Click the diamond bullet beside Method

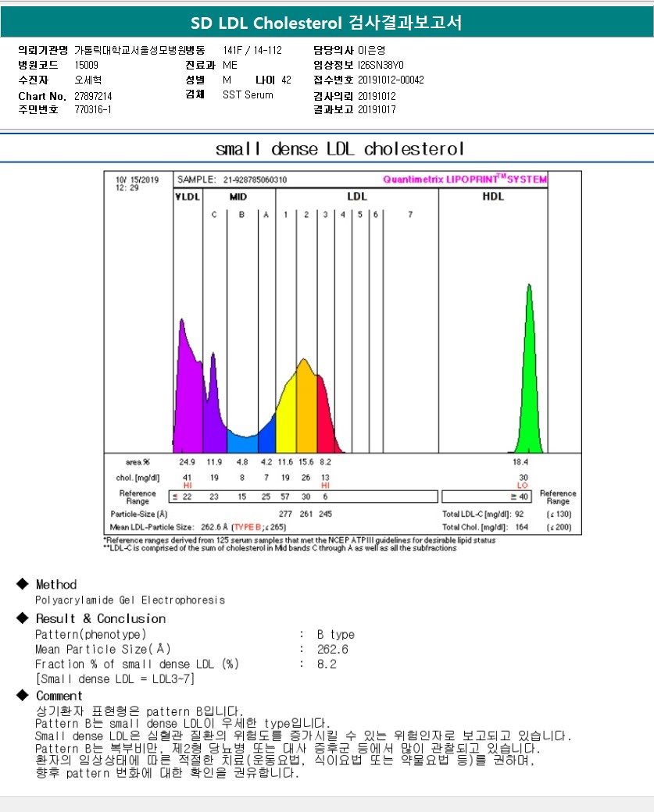point(22,584)
